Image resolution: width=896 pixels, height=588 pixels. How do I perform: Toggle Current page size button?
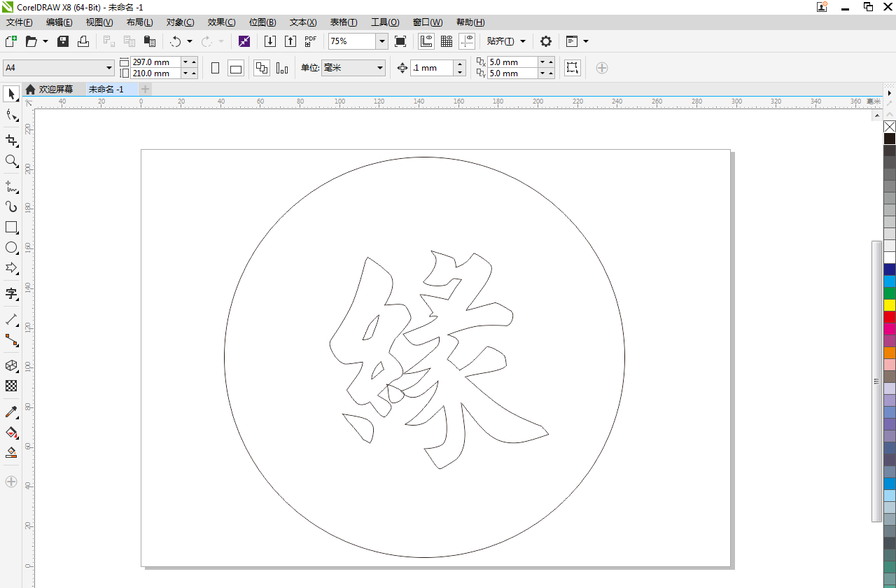coord(282,68)
